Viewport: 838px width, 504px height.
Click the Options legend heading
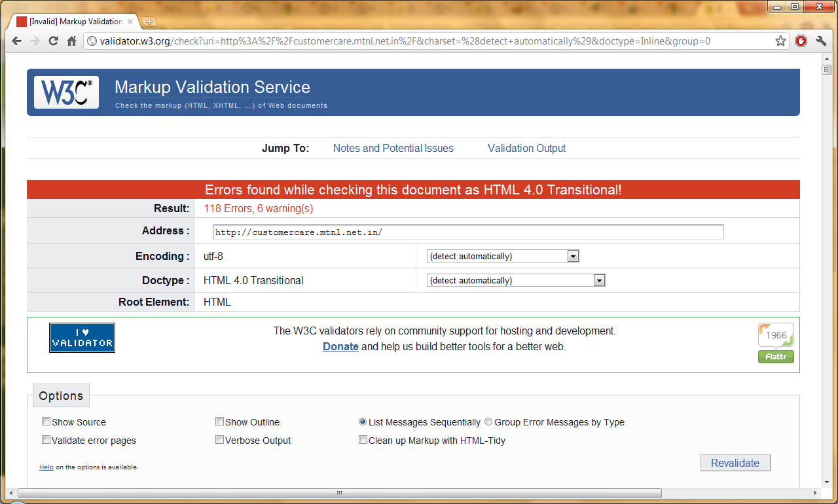click(61, 396)
